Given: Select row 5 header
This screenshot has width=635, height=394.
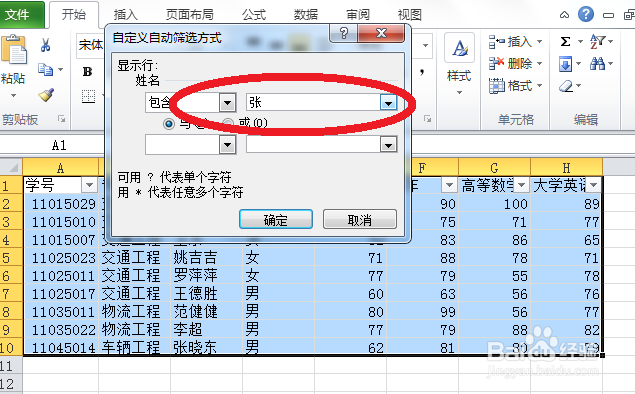Looking at the screenshot, I should pyautogui.click(x=11, y=258).
